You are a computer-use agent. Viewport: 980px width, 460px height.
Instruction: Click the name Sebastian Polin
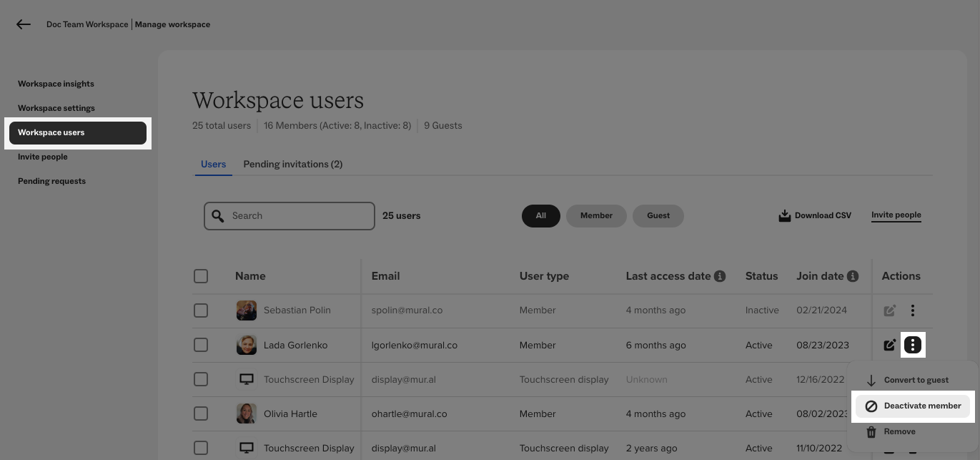coord(297,310)
